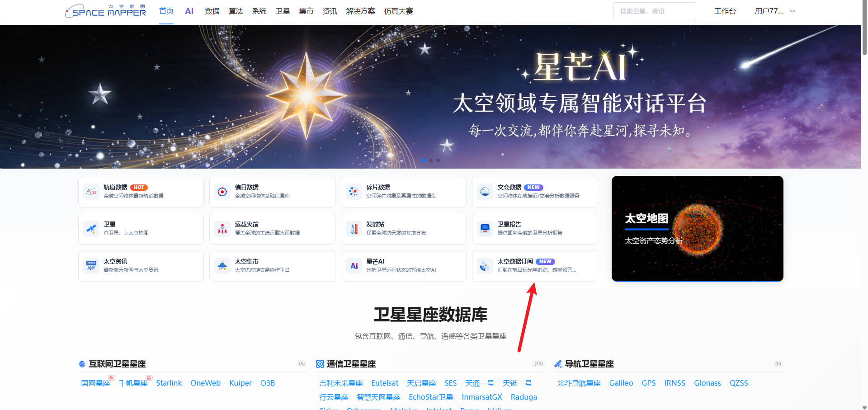Open the GPS constellation link

coord(648,383)
